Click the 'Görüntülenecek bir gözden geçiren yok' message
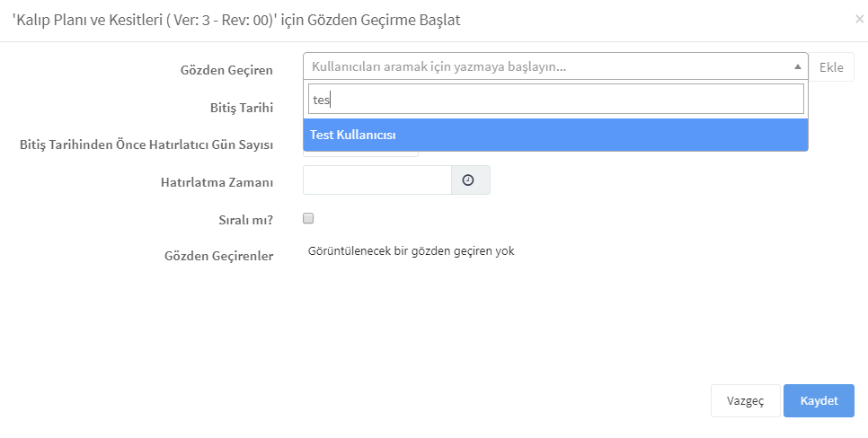The height and width of the screenshot is (438, 868). coord(411,251)
